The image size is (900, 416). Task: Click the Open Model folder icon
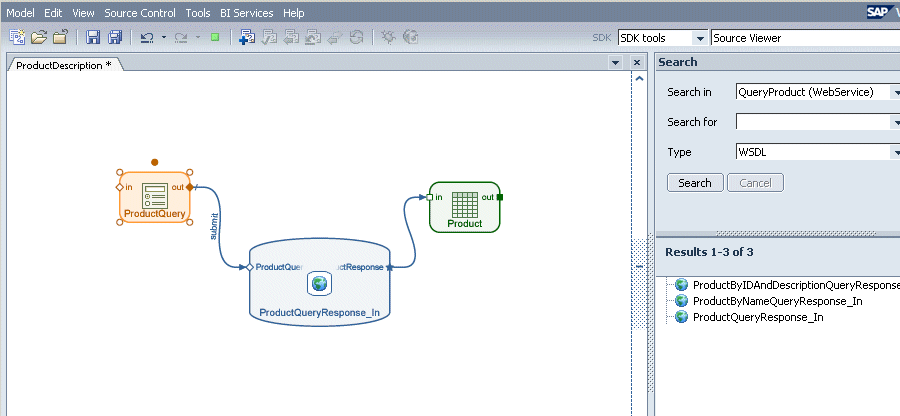39,38
